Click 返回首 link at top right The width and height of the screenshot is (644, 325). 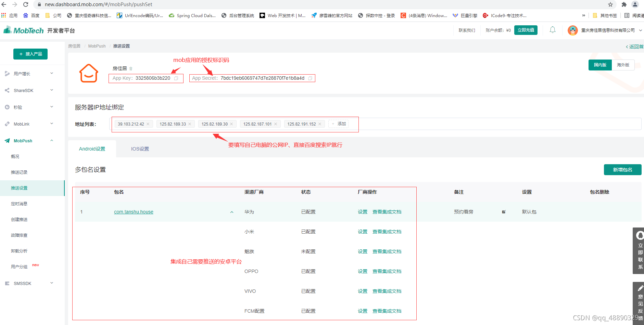[x=635, y=47]
